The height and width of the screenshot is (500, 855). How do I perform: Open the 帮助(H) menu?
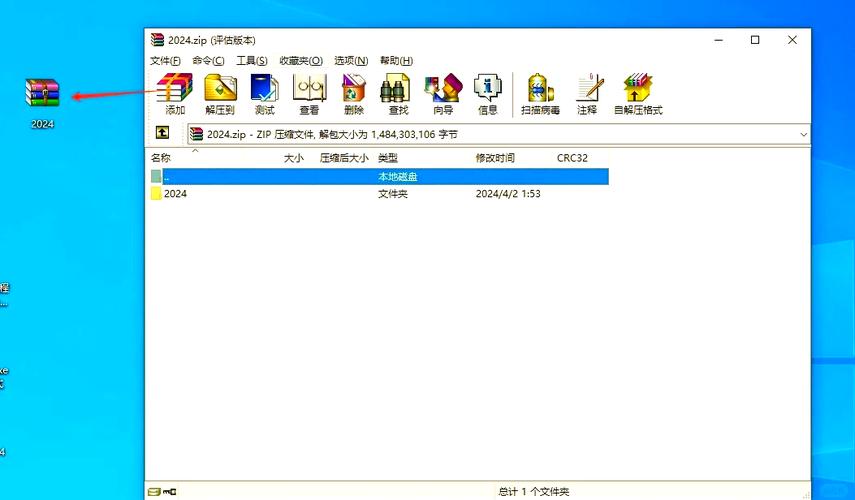396,61
